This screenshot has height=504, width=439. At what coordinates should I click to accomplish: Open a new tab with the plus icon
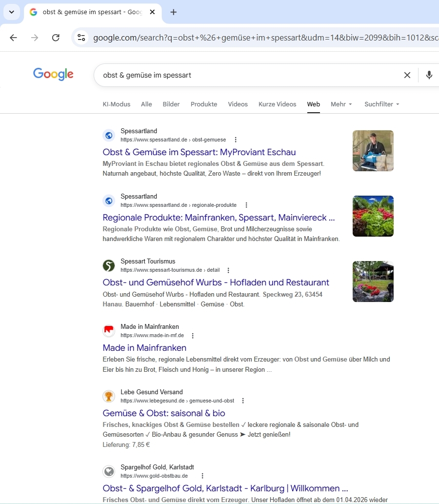coord(174,12)
